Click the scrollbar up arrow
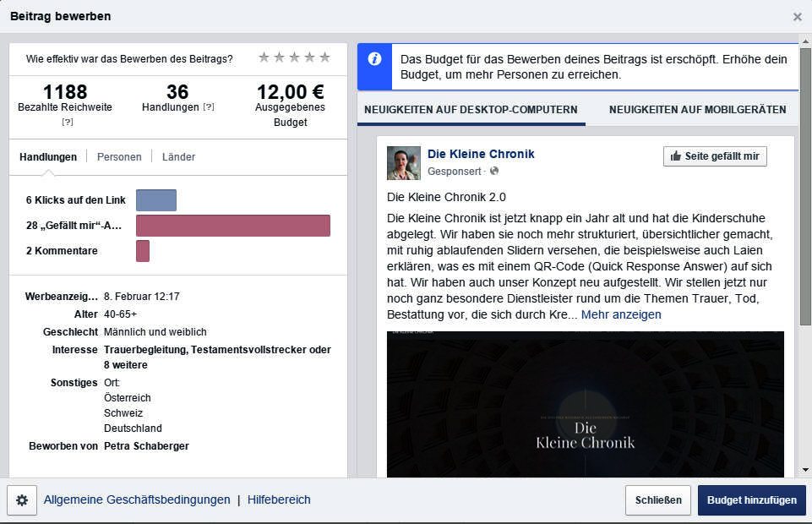This screenshot has height=524, width=812. tap(805, 41)
